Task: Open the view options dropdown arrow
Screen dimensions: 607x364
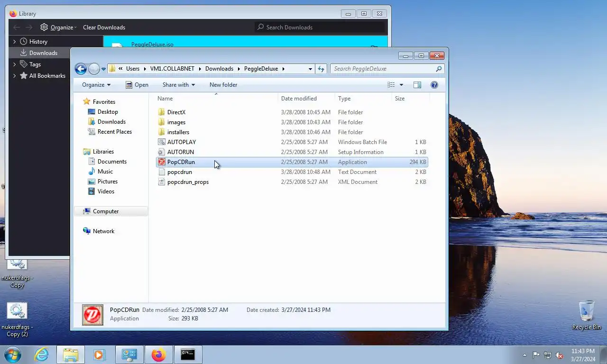Action: [x=401, y=85]
